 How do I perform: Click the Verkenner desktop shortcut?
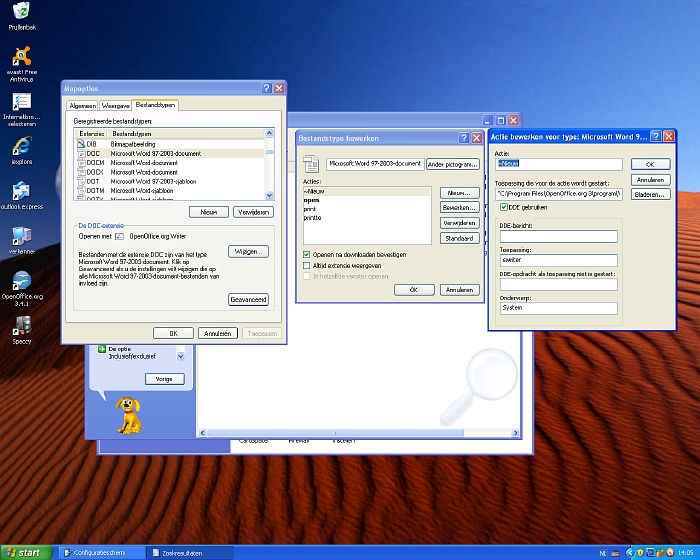(x=21, y=236)
